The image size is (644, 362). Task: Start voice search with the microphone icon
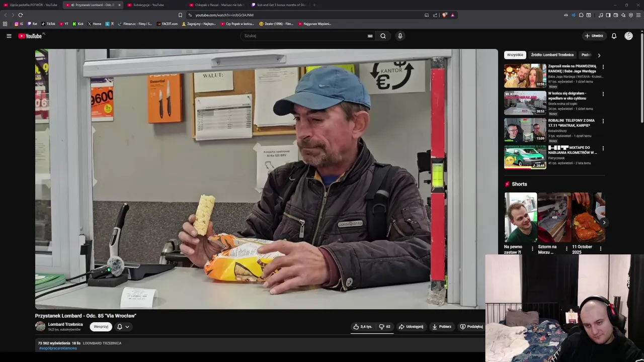(400, 36)
